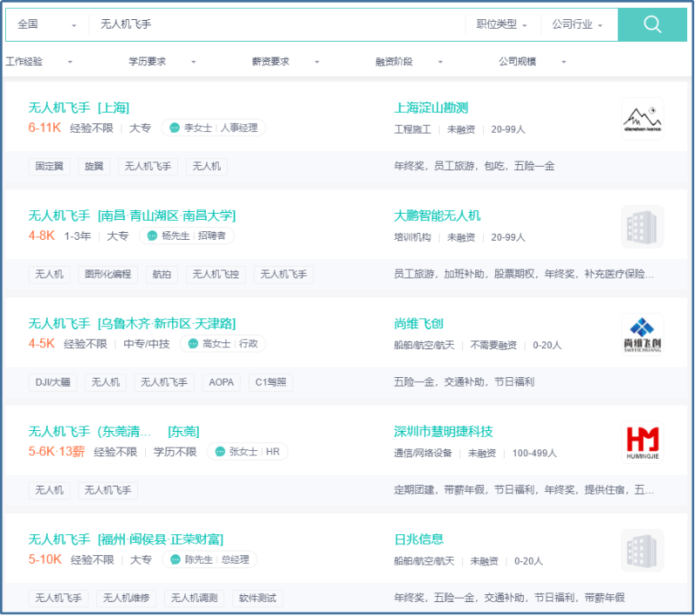695x616 pixels.
Task: Open company link 尚维飞创
Action: tap(419, 323)
